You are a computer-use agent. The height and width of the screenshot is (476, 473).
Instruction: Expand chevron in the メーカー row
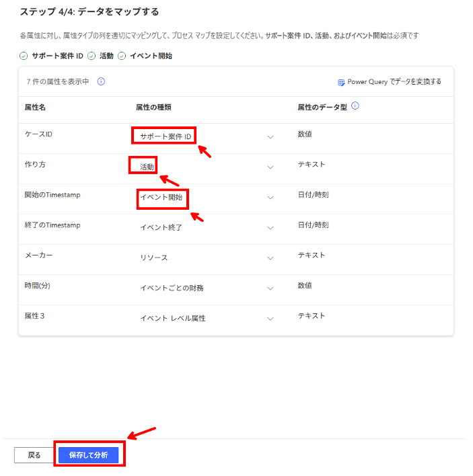[270, 258]
